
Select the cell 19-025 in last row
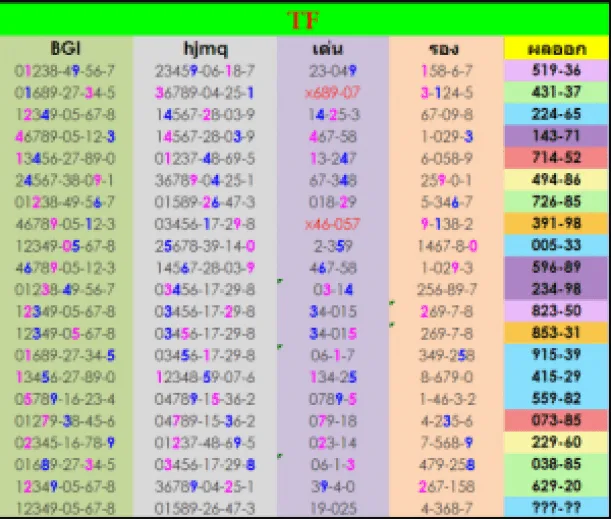click(333, 509)
